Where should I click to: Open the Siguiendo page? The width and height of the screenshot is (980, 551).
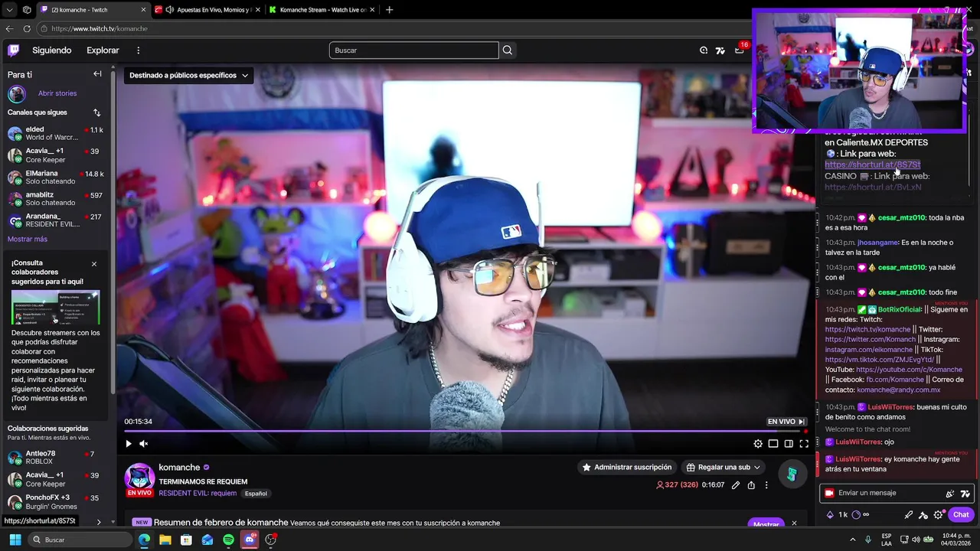(52, 51)
